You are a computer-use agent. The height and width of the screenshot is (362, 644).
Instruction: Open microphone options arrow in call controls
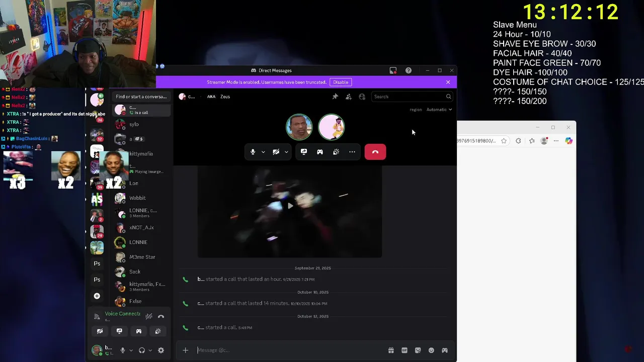(x=263, y=152)
